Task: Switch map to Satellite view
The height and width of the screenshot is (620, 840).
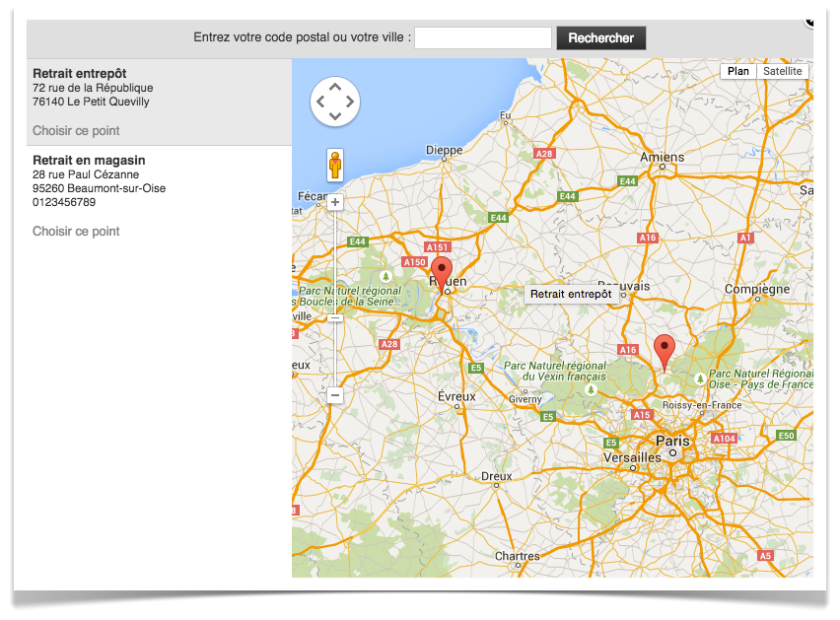Action: point(782,71)
